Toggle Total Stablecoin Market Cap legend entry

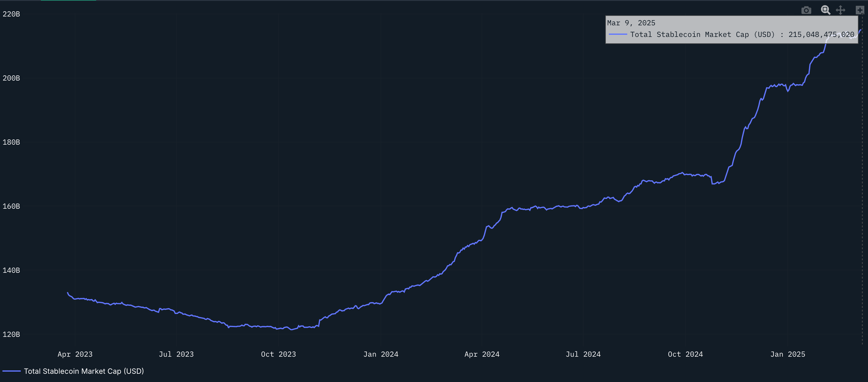pos(84,371)
